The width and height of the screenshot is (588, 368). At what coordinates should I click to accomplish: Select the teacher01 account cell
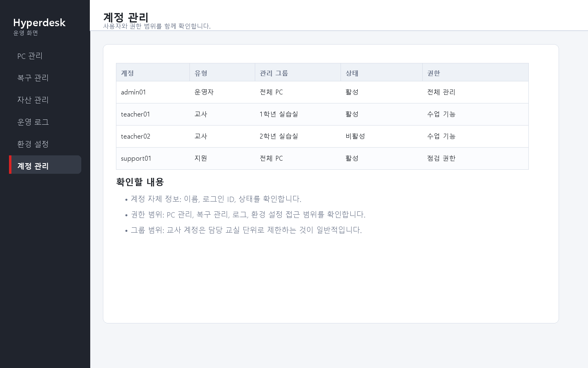click(x=153, y=114)
